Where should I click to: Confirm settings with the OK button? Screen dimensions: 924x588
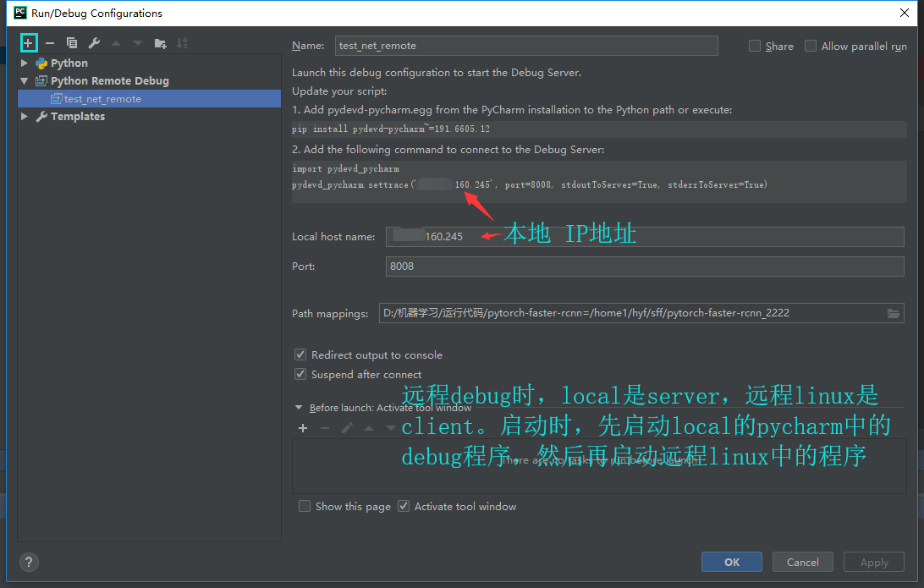click(731, 562)
